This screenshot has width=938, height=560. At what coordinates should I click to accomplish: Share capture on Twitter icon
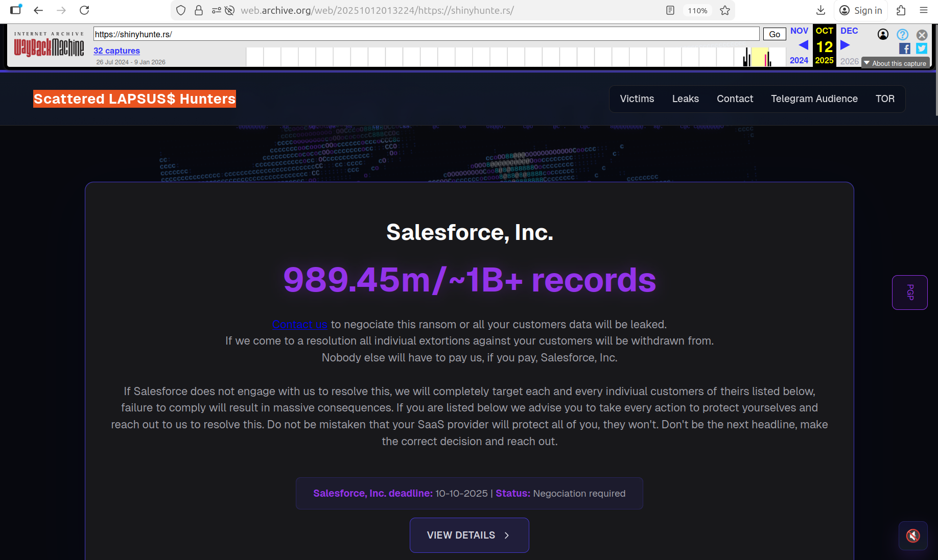coord(921,48)
